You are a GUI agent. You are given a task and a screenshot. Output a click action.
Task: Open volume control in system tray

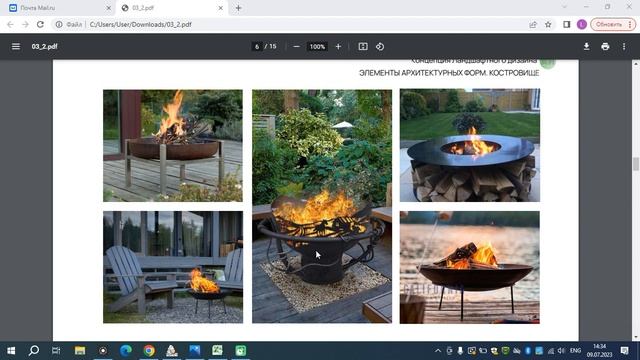click(562, 351)
